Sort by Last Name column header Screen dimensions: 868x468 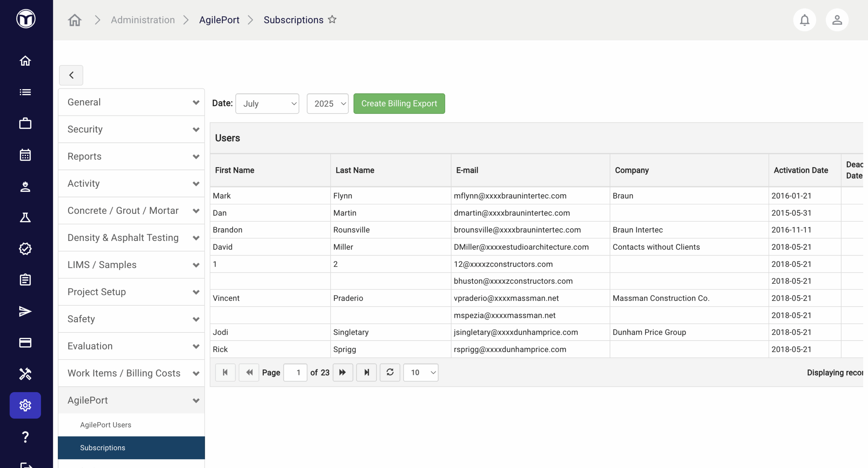point(391,170)
